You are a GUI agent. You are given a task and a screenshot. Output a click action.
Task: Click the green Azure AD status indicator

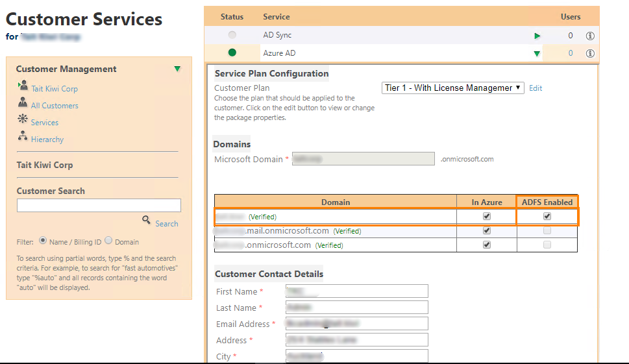click(232, 53)
